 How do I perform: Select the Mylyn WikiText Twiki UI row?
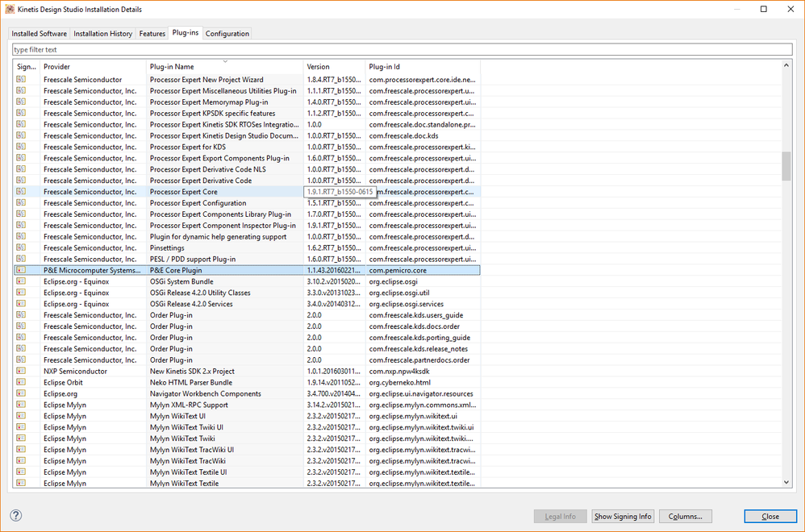(247, 427)
